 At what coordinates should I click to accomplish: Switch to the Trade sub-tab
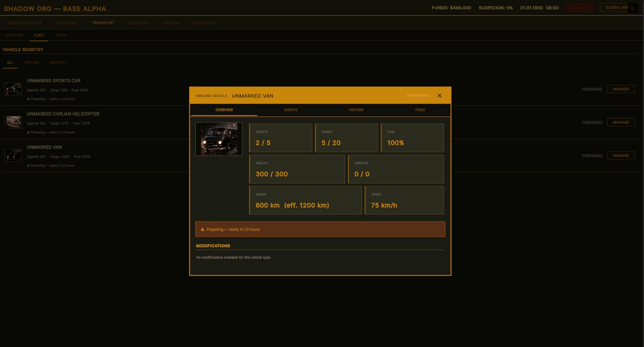click(61, 35)
